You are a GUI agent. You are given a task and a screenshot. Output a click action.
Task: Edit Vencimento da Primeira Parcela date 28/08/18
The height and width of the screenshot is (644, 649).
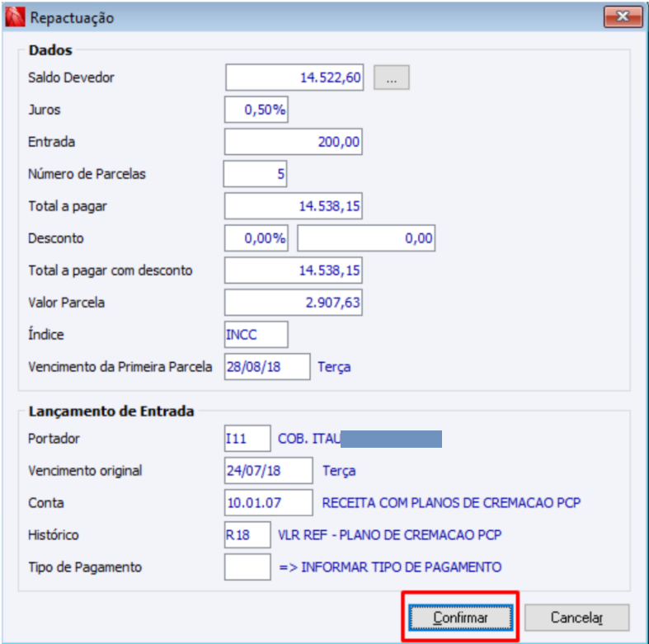[267, 367]
